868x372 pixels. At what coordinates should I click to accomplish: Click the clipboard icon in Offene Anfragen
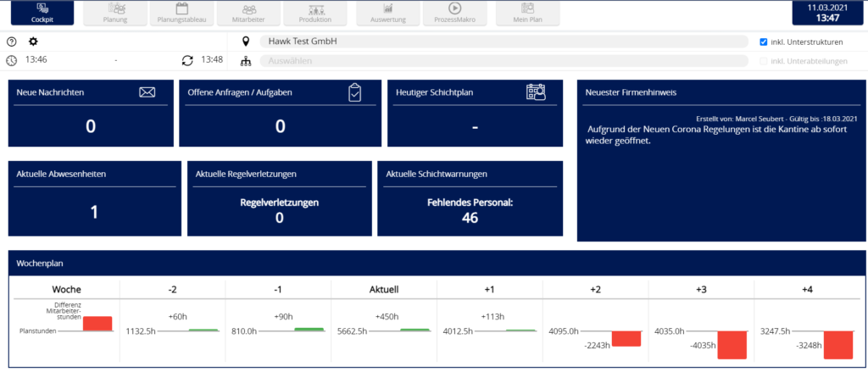click(355, 92)
